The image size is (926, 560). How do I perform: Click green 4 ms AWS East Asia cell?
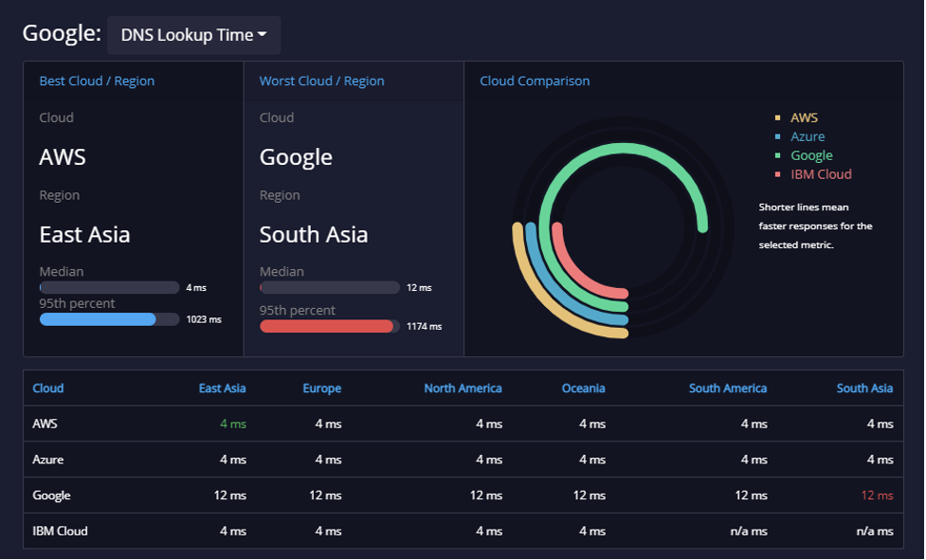(233, 424)
